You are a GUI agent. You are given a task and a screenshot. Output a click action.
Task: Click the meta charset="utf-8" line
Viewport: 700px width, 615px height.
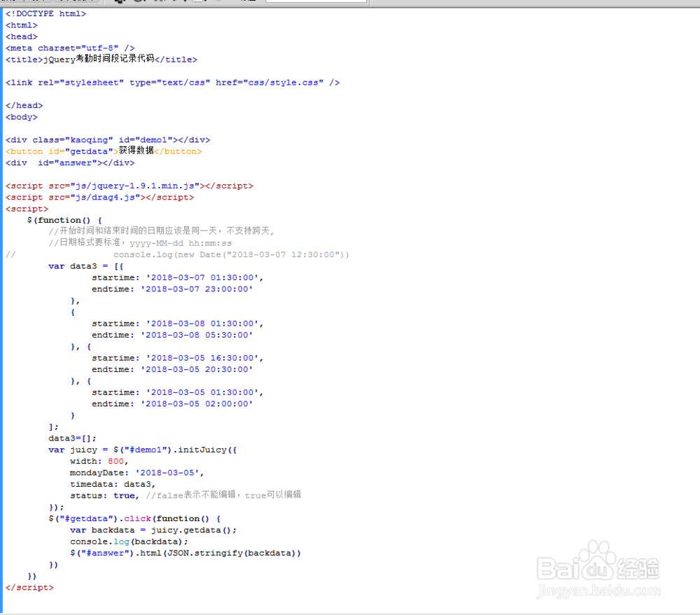70,48
